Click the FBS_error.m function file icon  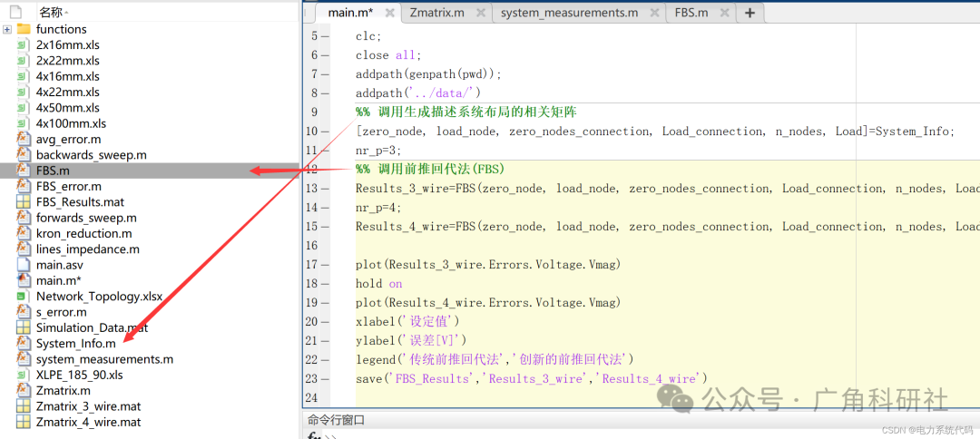[x=23, y=186]
